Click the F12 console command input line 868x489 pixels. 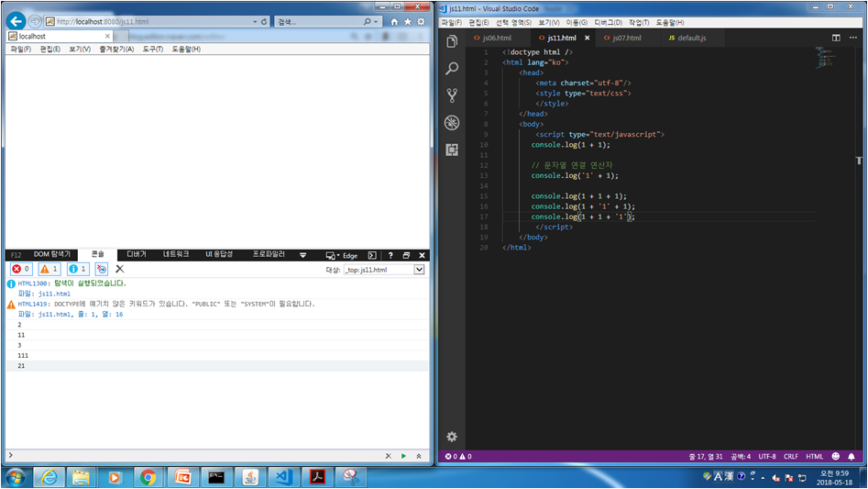pyautogui.click(x=196, y=456)
